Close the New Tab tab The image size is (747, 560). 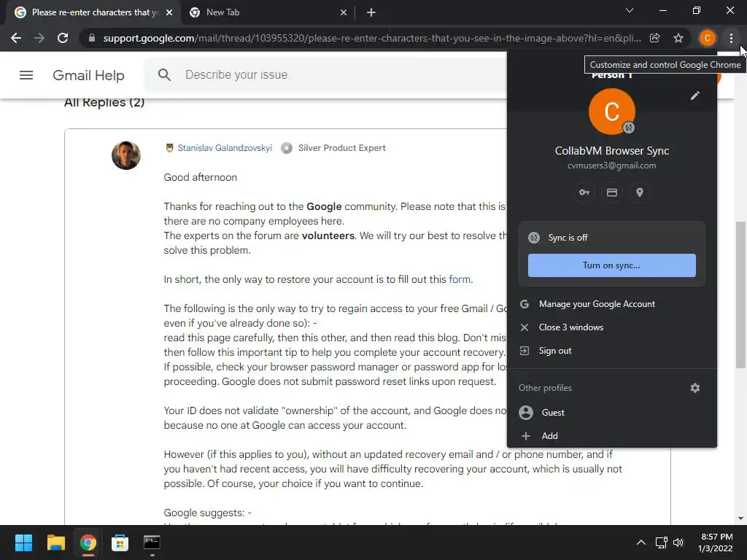344,13
